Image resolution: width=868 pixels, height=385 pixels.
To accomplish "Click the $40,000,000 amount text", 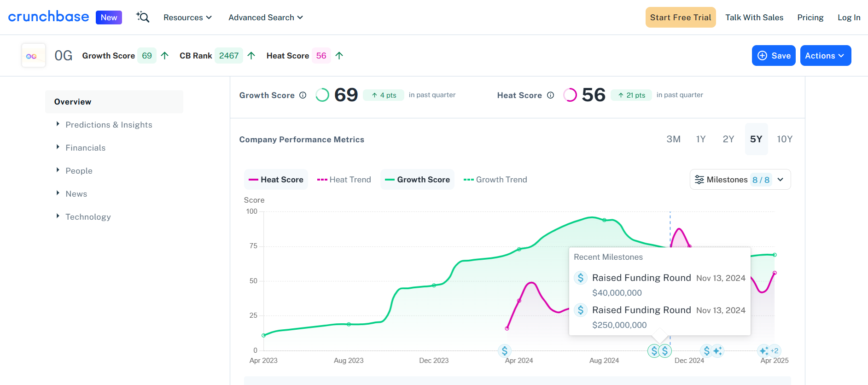I will pyautogui.click(x=617, y=293).
